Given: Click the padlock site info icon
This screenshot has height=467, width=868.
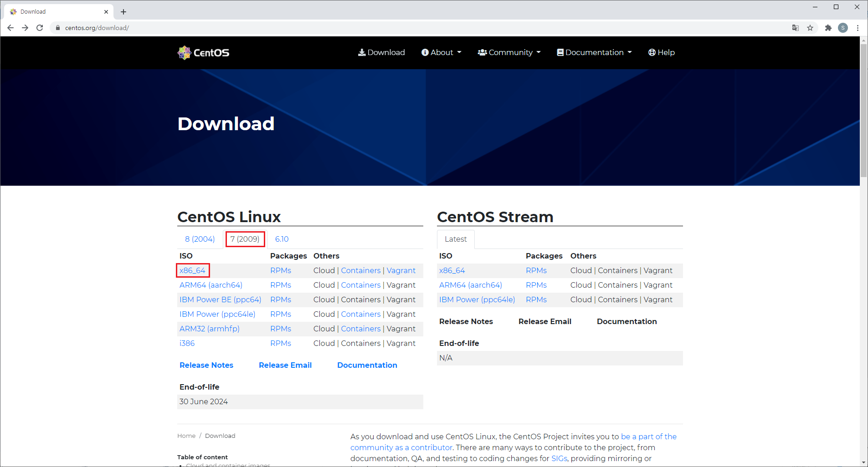Looking at the screenshot, I should [x=58, y=28].
